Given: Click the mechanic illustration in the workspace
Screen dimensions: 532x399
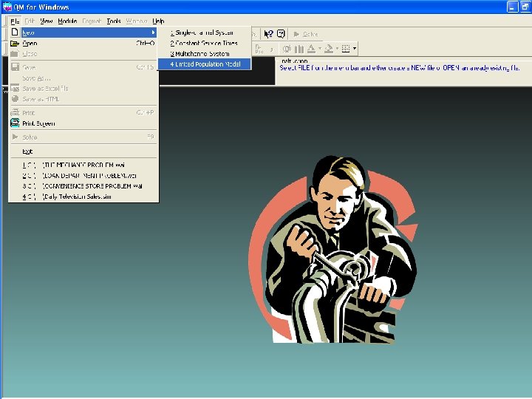Looking at the screenshot, I should click(334, 250).
